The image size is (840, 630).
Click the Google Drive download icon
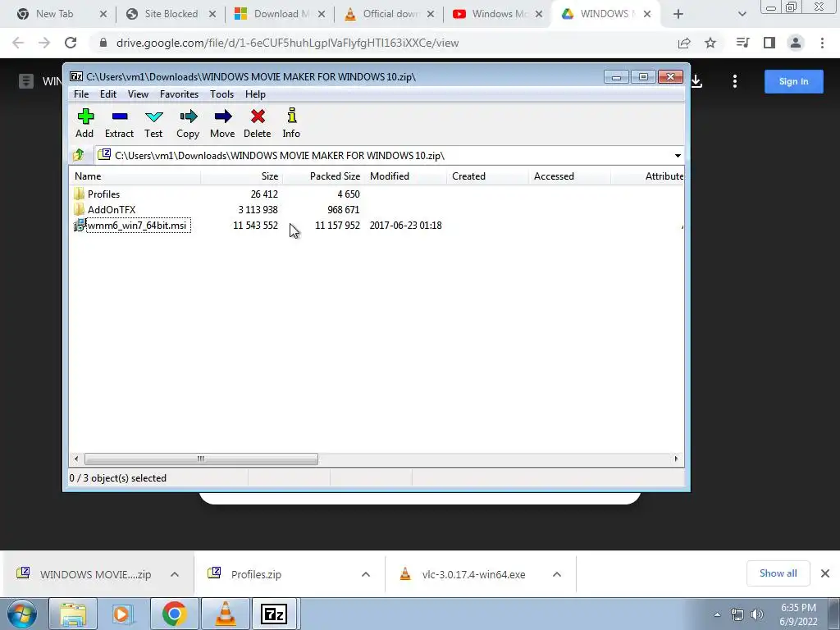click(696, 81)
